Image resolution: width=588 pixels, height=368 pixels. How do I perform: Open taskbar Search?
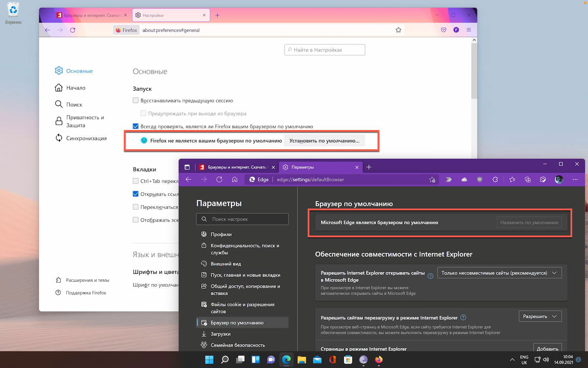click(x=225, y=359)
